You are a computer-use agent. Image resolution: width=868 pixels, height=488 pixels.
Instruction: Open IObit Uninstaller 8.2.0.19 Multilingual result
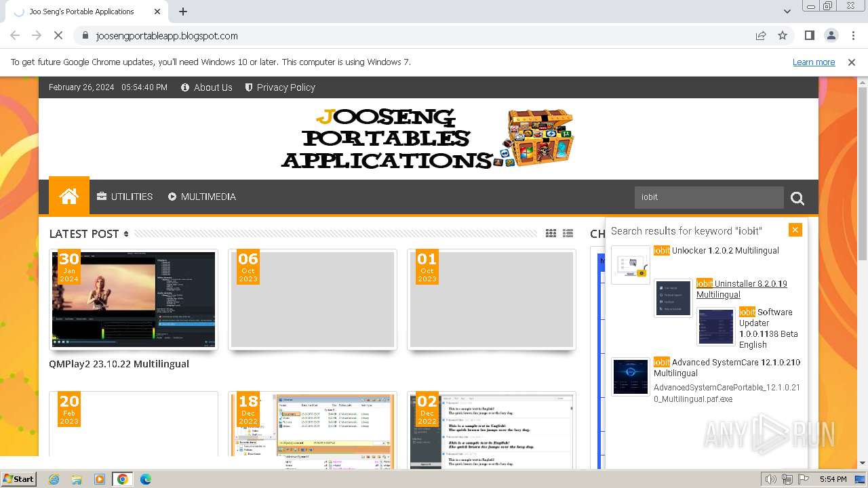pyautogui.click(x=742, y=289)
